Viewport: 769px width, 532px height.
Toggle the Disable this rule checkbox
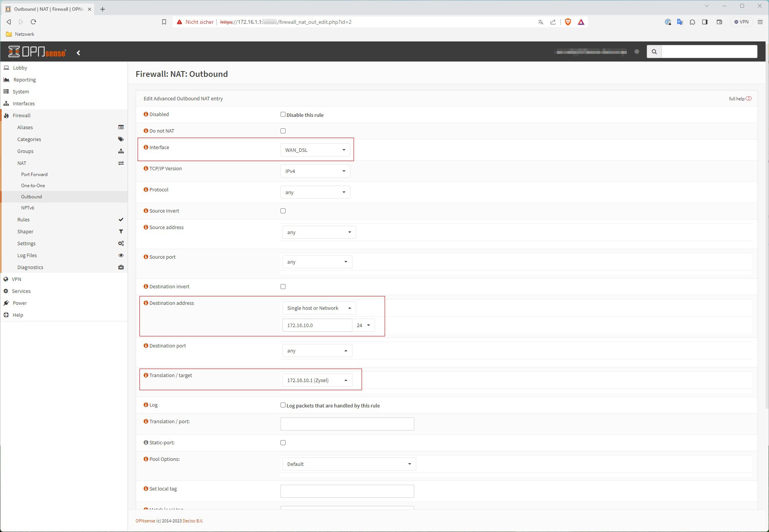click(283, 115)
